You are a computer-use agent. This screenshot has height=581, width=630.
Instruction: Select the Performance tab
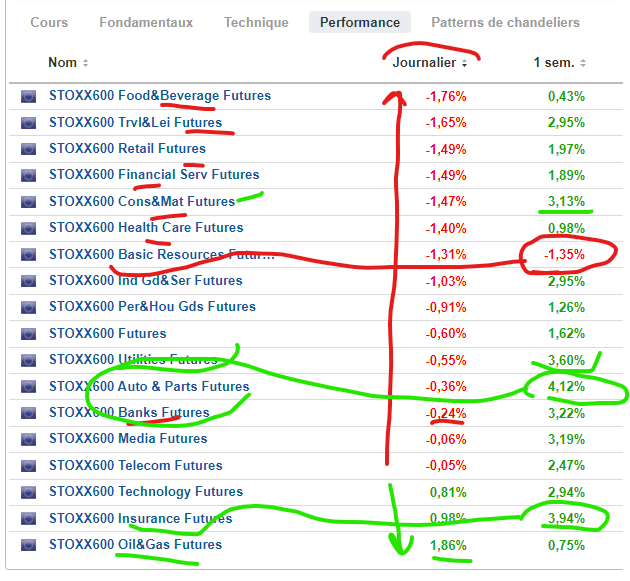(x=360, y=22)
